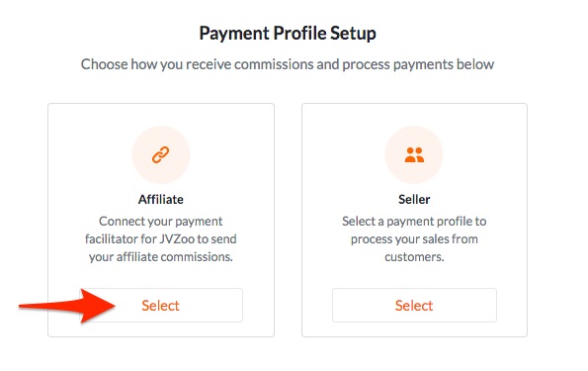Click the 'your affiliate commissions.' text line
This screenshot has width=588, height=371.
(x=161, y=257)
